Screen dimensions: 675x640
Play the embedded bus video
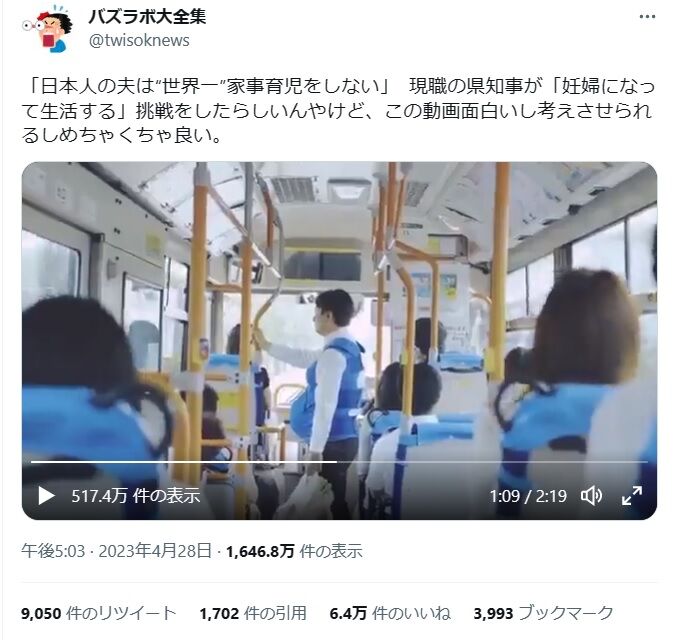46,496
